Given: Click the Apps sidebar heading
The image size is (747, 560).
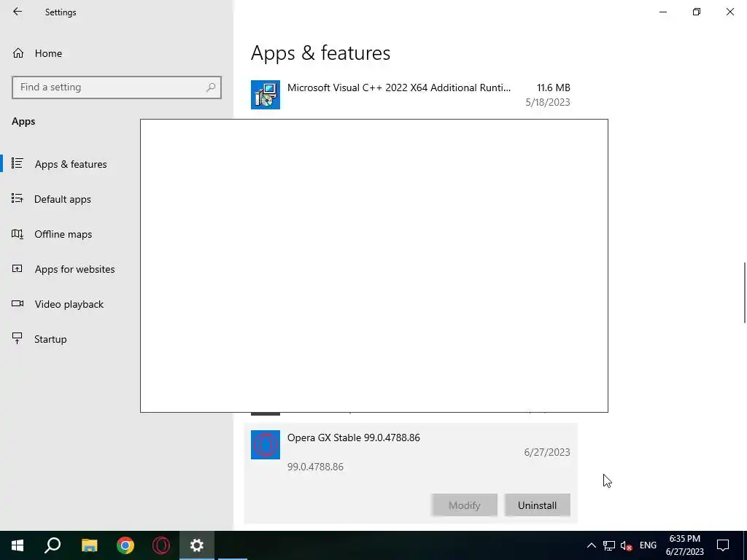Looking at the screenshot, I should coord(23,122).
